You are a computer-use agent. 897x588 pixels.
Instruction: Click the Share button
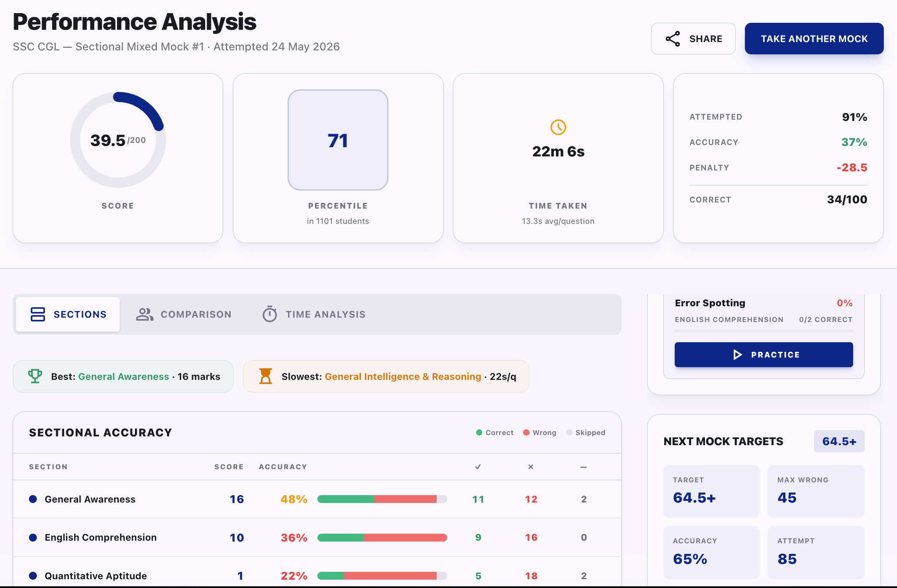[693, 39]
